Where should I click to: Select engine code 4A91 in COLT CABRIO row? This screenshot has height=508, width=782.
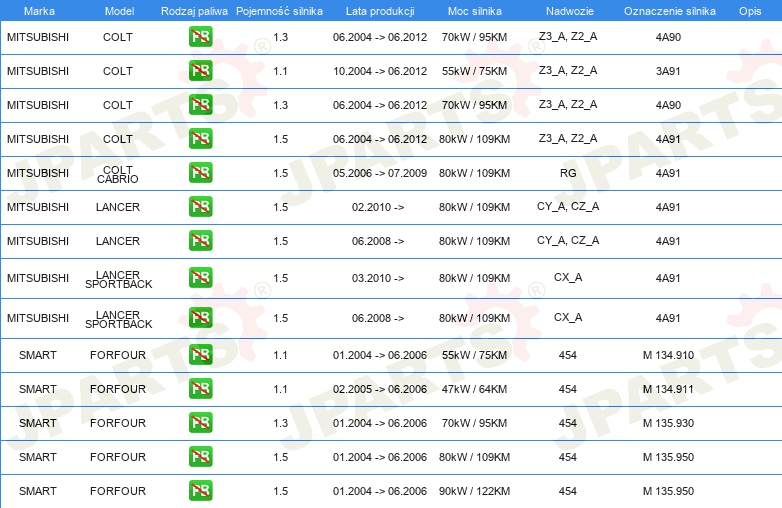(668, 173)
